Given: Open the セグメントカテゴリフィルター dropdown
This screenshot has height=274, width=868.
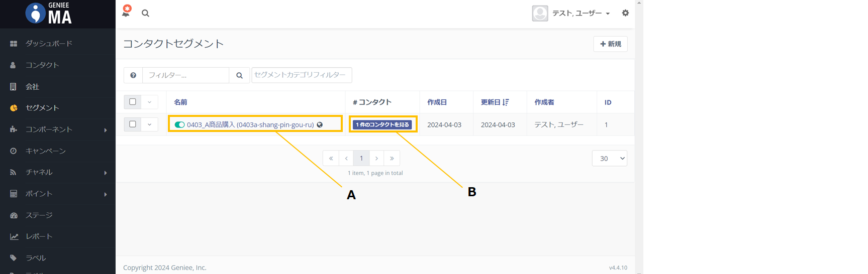Looking at the screenshot, I should [302, 75].
